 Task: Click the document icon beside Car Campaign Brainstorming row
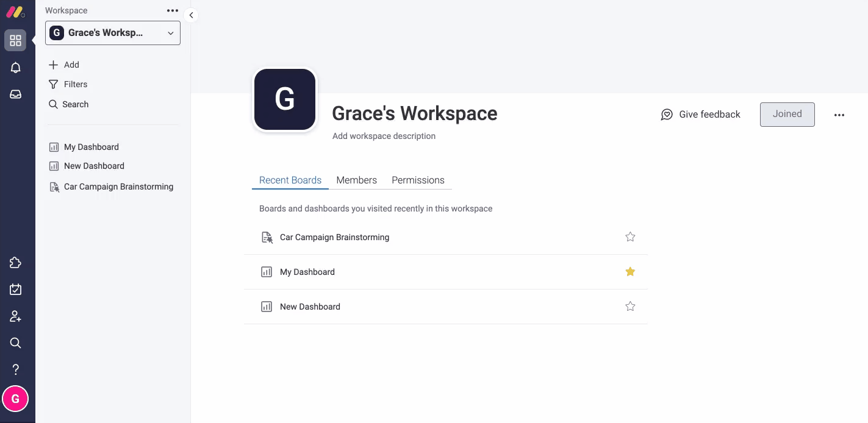267,237
